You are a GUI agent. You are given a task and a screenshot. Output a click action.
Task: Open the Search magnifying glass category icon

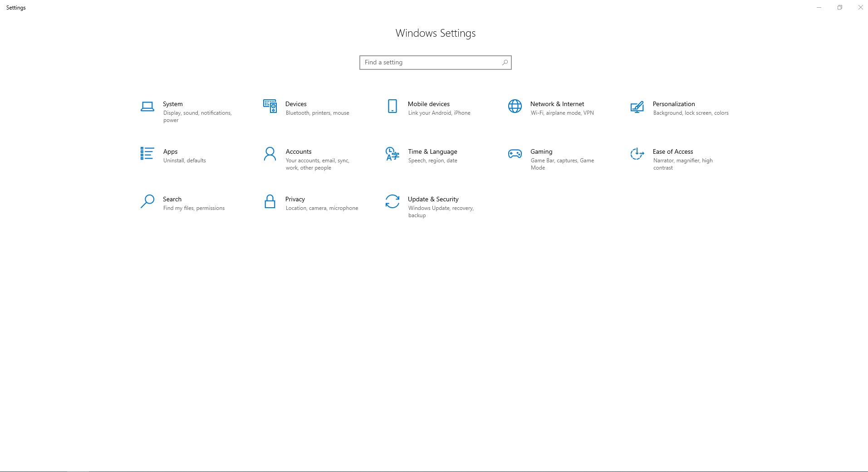pyautogui.click(x=147, y=201)
